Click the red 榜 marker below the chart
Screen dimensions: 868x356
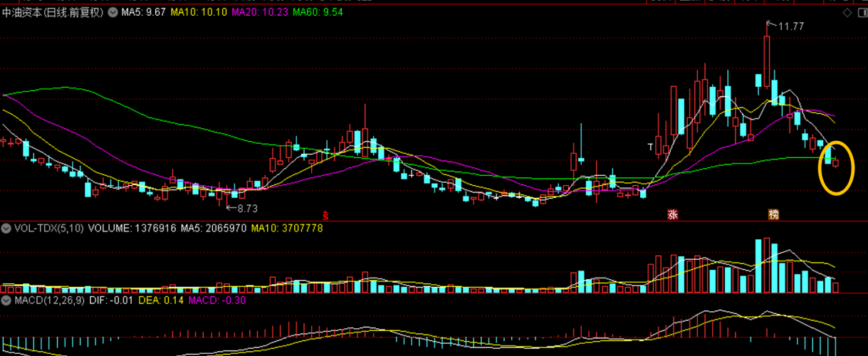coord(773,214)
